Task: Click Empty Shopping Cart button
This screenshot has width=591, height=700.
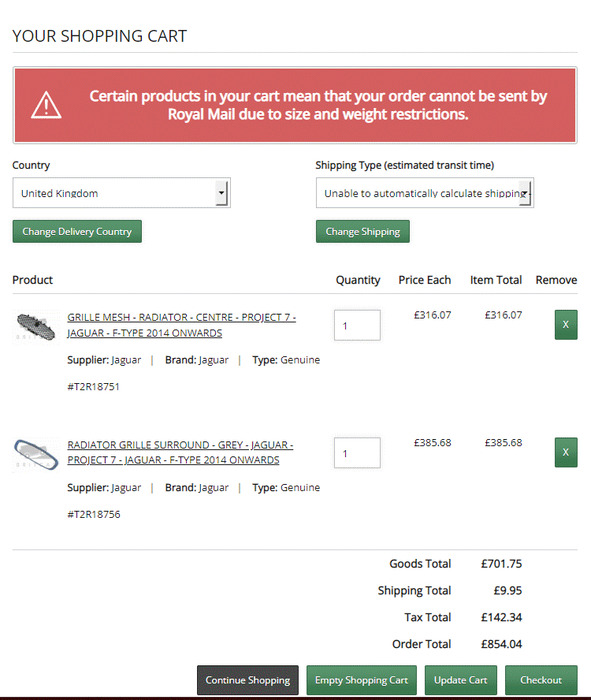Action: click(x=362, y=680)
